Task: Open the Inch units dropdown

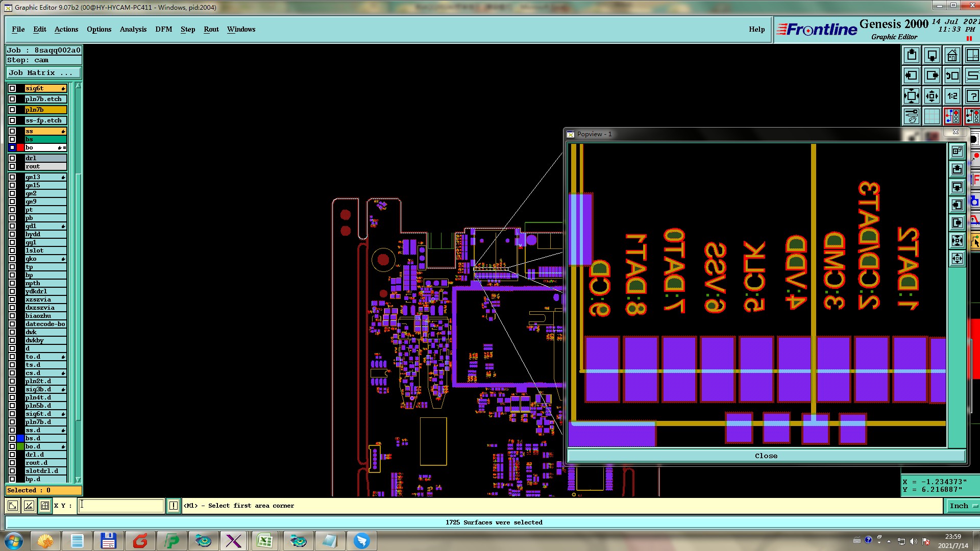Action: click(963, 506)
